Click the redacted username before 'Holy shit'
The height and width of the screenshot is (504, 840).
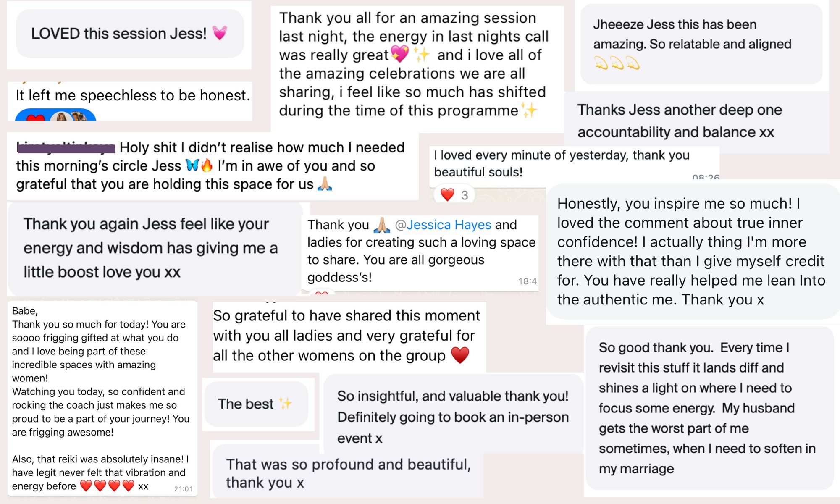coord(66,147)
